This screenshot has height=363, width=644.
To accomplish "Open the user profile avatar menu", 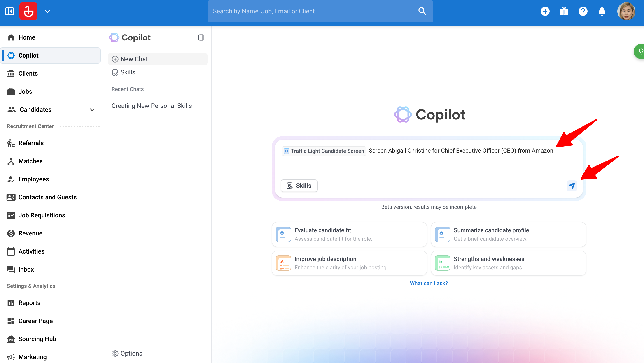I will [626, 11].
